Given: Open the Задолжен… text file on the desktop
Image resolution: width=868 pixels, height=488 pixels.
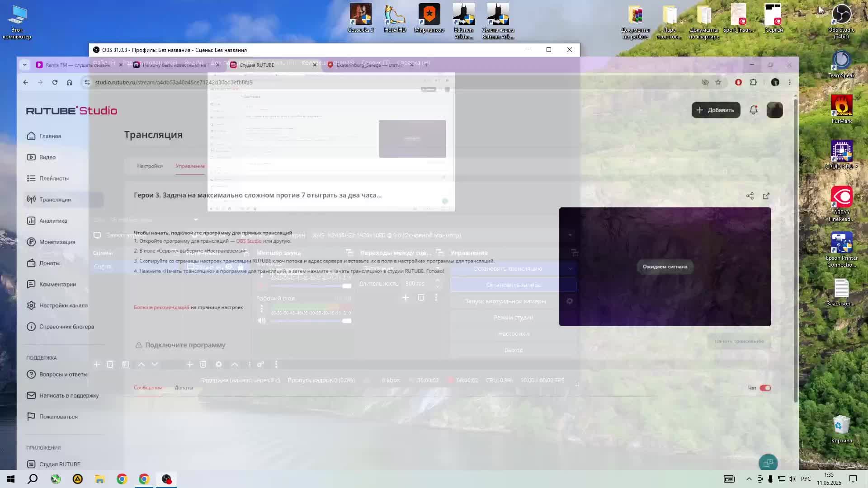Looking at the screenshot, I should pyautogui.click(x=841, y=292).
